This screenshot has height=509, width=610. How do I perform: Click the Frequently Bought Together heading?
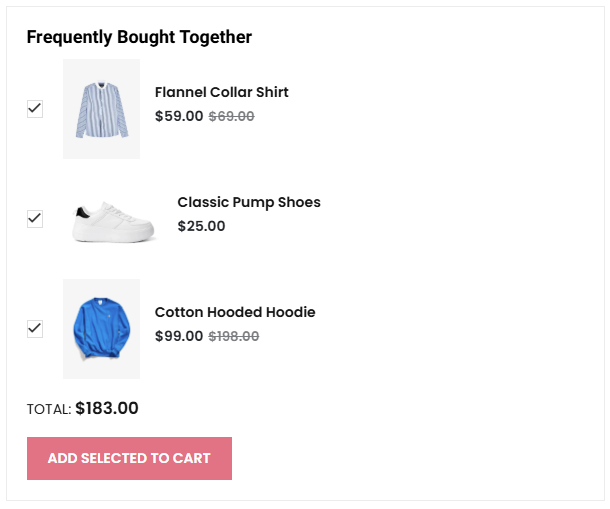[139, 37]
